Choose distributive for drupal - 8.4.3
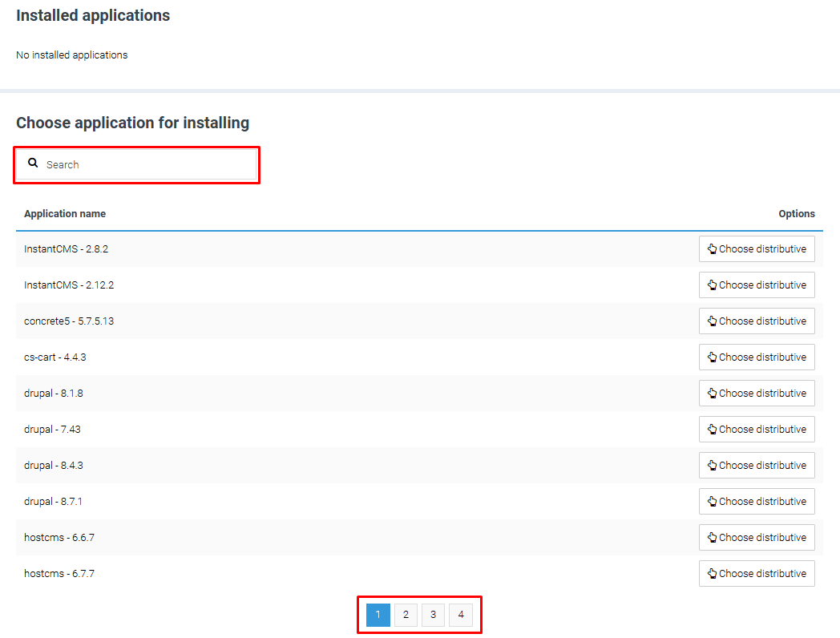840x638 pixels. [x=757, y=466]
